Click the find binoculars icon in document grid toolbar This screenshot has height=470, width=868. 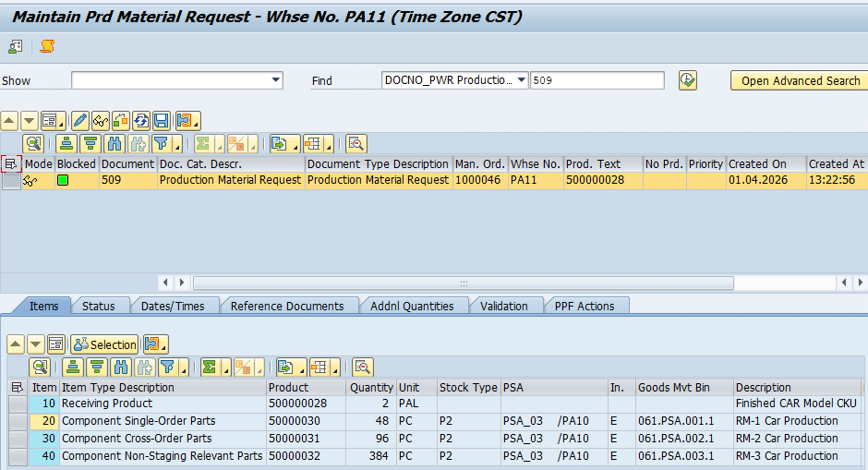tap(115, 143)
